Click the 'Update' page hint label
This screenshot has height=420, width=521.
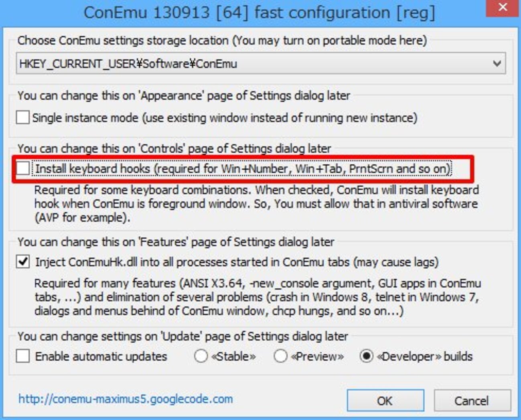[x=182, y=336]
